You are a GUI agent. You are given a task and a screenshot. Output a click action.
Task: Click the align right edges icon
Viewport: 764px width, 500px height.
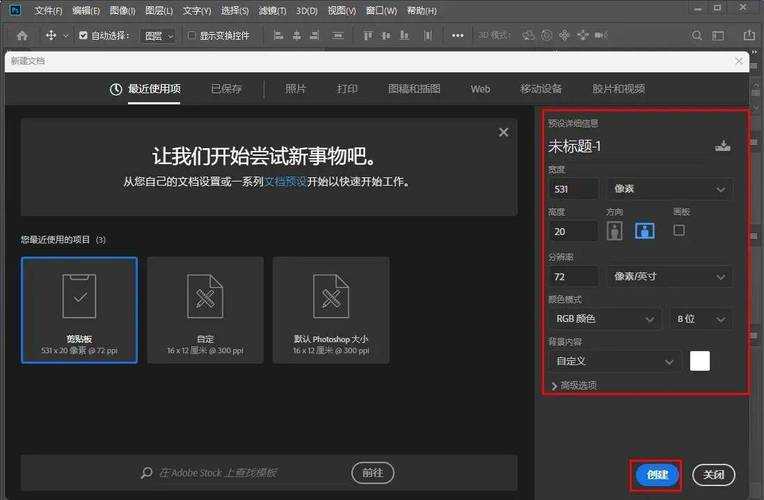[x=315, y=35]
